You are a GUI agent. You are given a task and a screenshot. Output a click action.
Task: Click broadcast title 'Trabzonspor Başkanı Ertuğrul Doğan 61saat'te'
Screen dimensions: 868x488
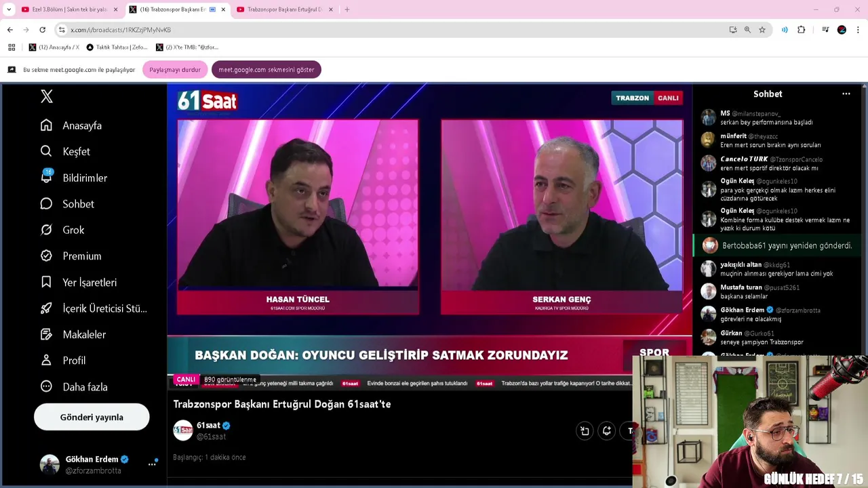[282, 404]
